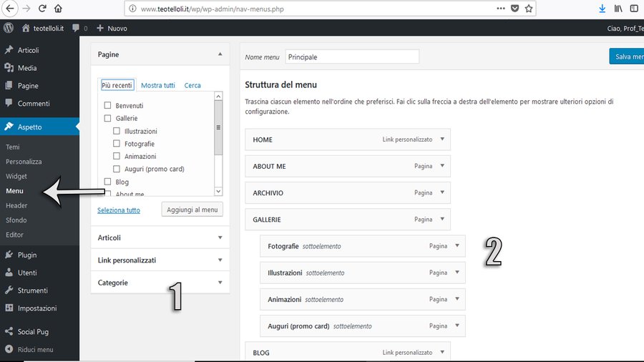Switch to the Mostra tutti tab

coord(157,85)
